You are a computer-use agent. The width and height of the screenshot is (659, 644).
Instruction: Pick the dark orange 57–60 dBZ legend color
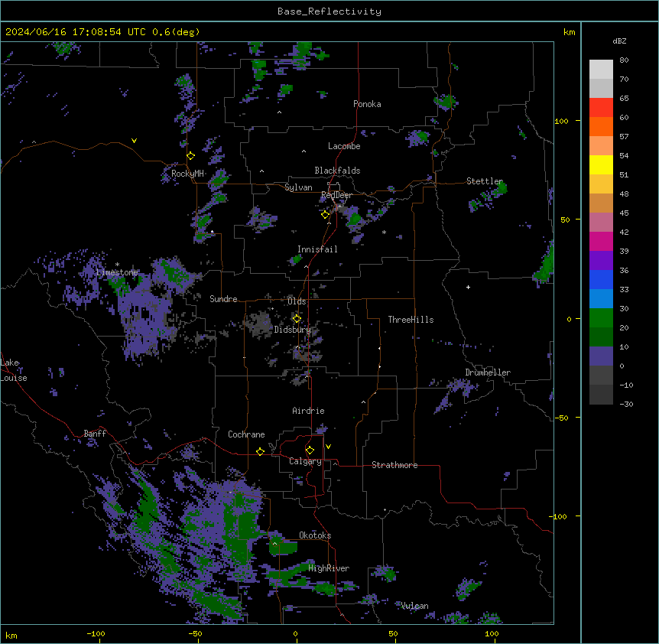click(x=601, y=126)
